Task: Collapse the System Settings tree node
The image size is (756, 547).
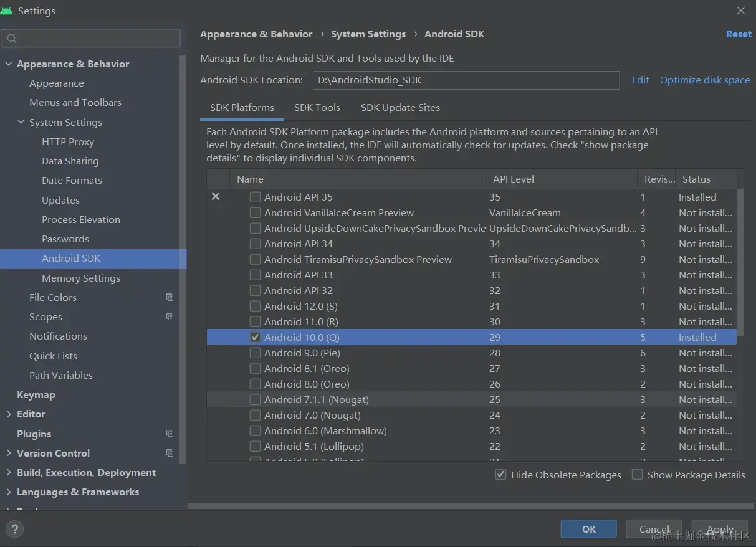Action: (21, 123)
